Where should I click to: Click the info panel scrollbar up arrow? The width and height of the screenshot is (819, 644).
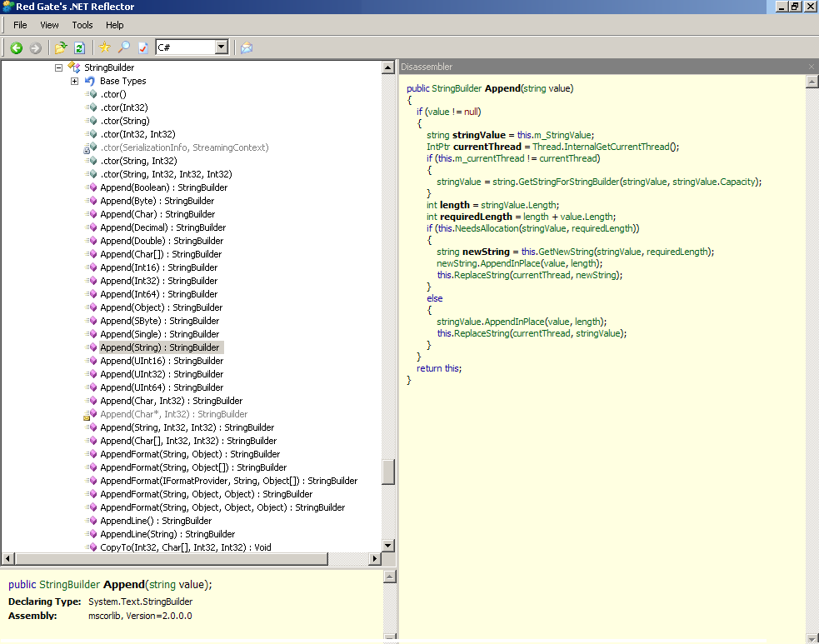[390, 577]
